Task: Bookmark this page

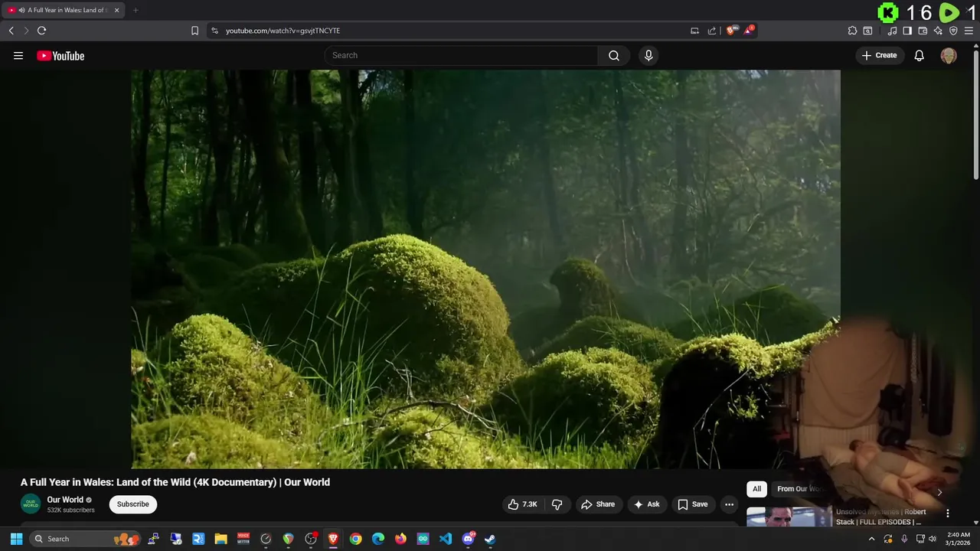Action: 194,31
